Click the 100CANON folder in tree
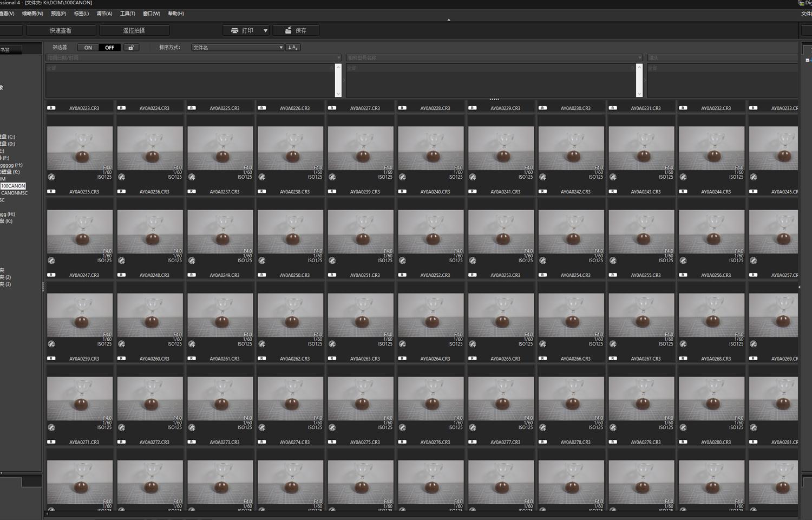 point(13,186)
